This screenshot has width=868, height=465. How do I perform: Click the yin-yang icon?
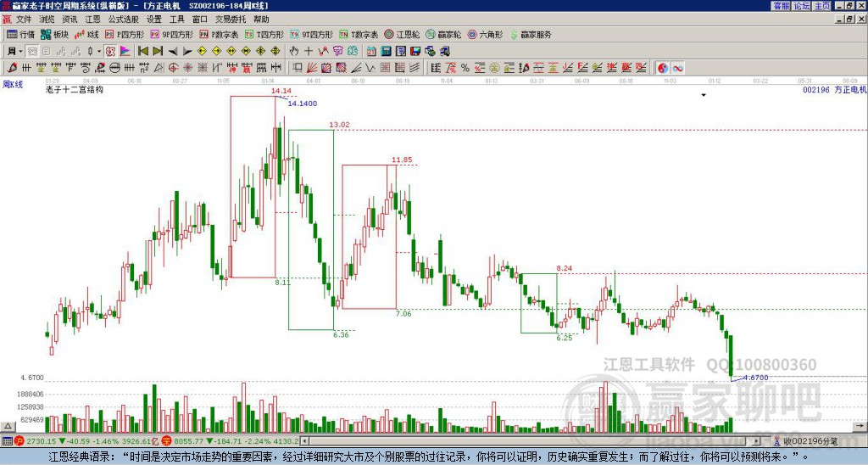663,68
